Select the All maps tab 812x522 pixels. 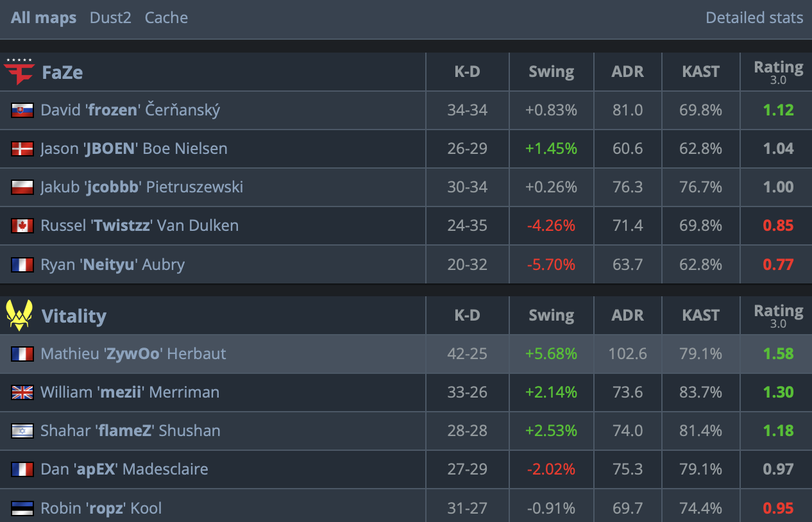click(x=44, y=17)
